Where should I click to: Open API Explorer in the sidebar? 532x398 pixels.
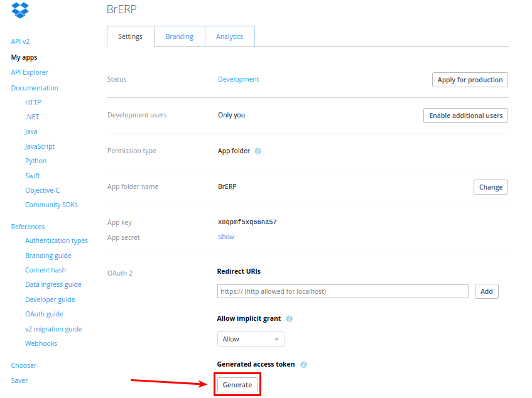(30, 72)
